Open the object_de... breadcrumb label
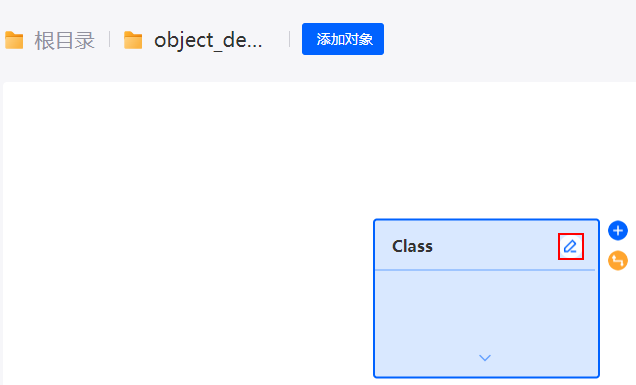Screen dimensions: 636x385 tap(208, 41)
